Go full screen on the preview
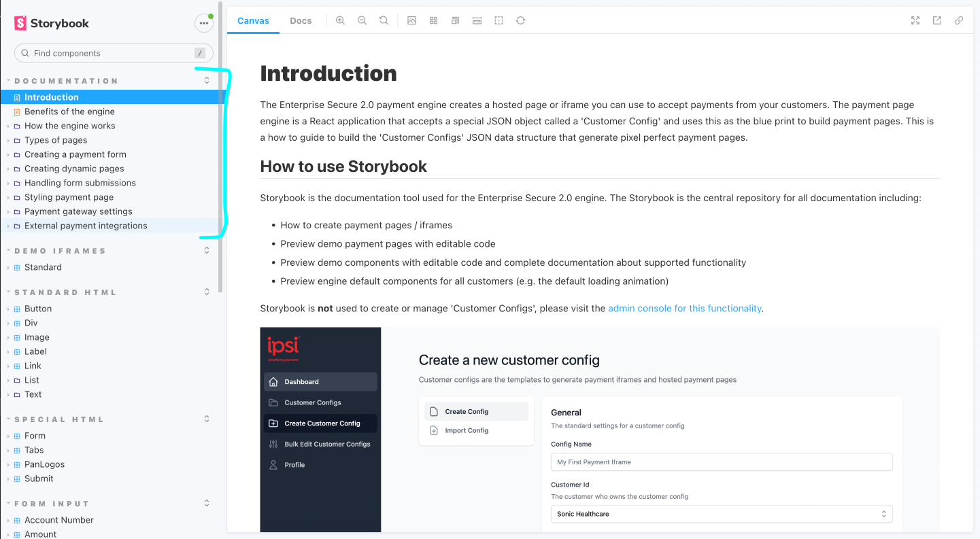980x539 pixels. [x=915, y=20]
